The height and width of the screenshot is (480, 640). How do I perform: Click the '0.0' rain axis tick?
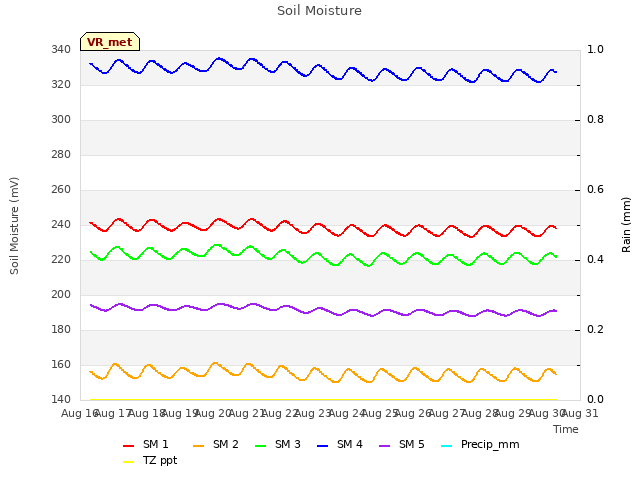[595, 400]
